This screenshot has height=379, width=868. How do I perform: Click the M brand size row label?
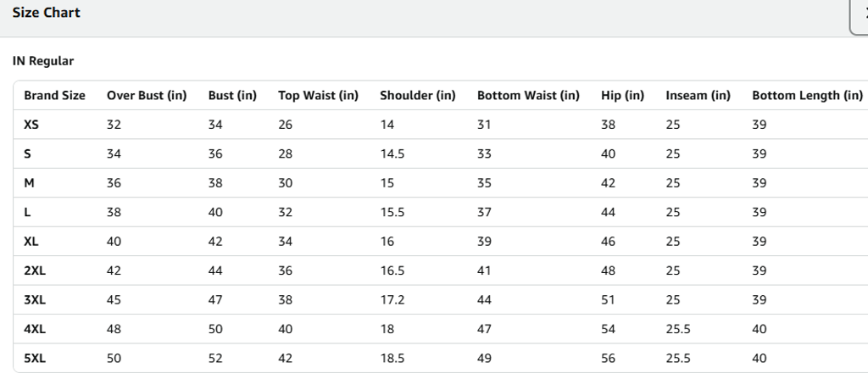[x=29, y=183]
